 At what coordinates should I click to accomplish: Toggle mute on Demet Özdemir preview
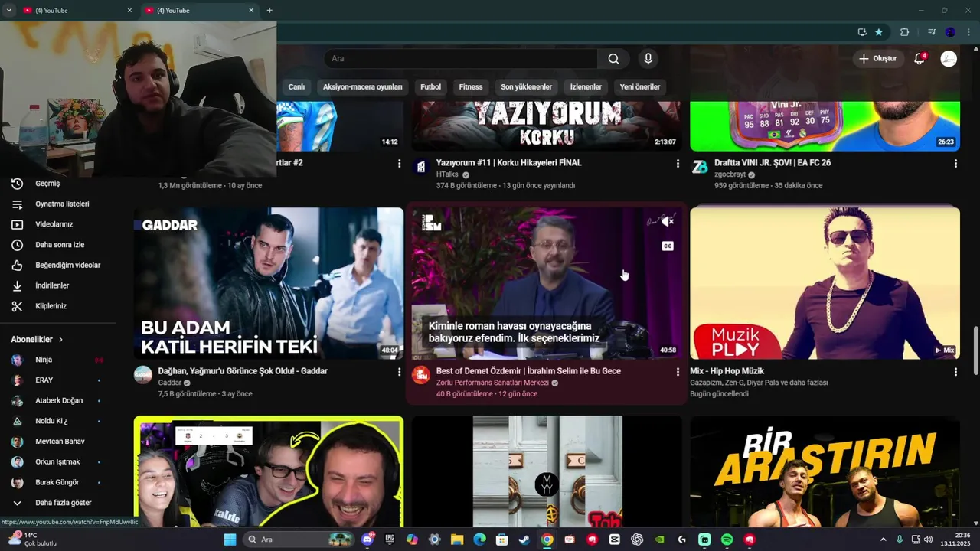(668, 222)
